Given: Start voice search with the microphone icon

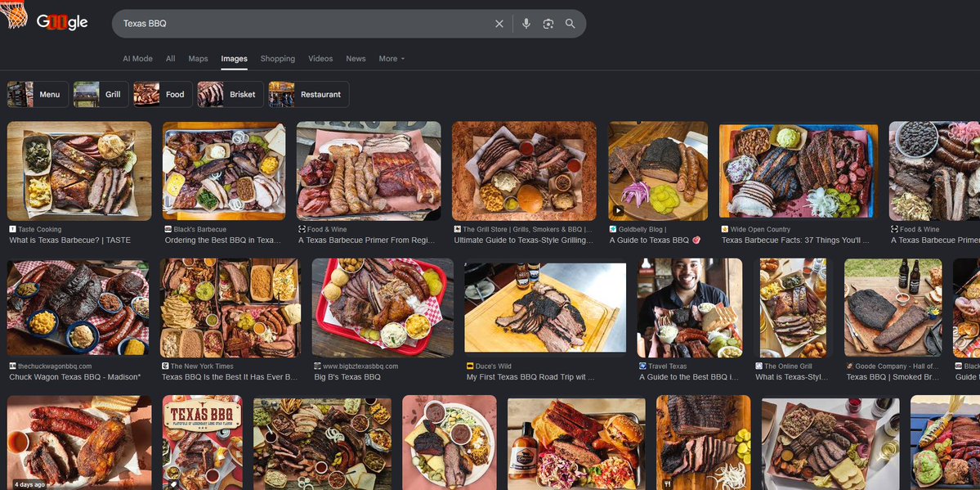Looking at the screenshot, I should [526, 24].
